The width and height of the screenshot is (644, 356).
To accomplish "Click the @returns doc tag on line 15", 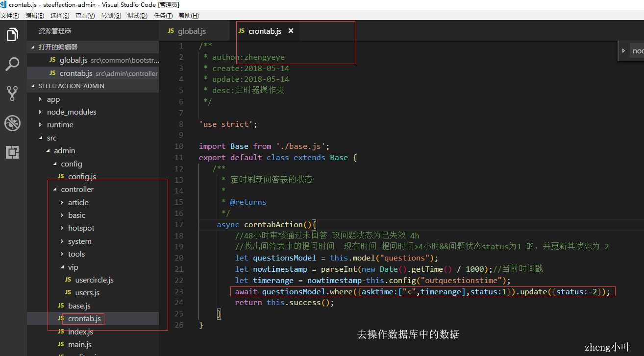I will point(248,202).
